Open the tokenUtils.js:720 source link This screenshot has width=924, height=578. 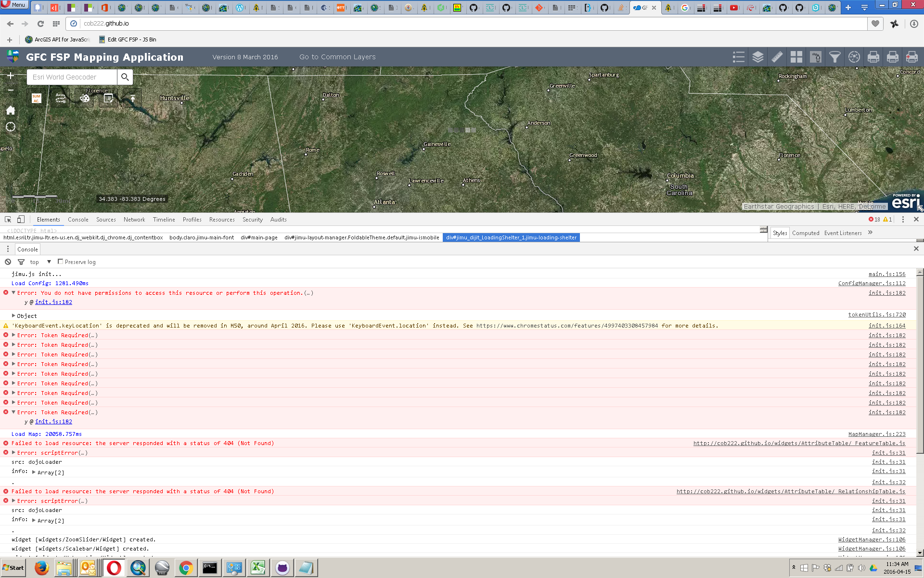click(x=877, y=315)
